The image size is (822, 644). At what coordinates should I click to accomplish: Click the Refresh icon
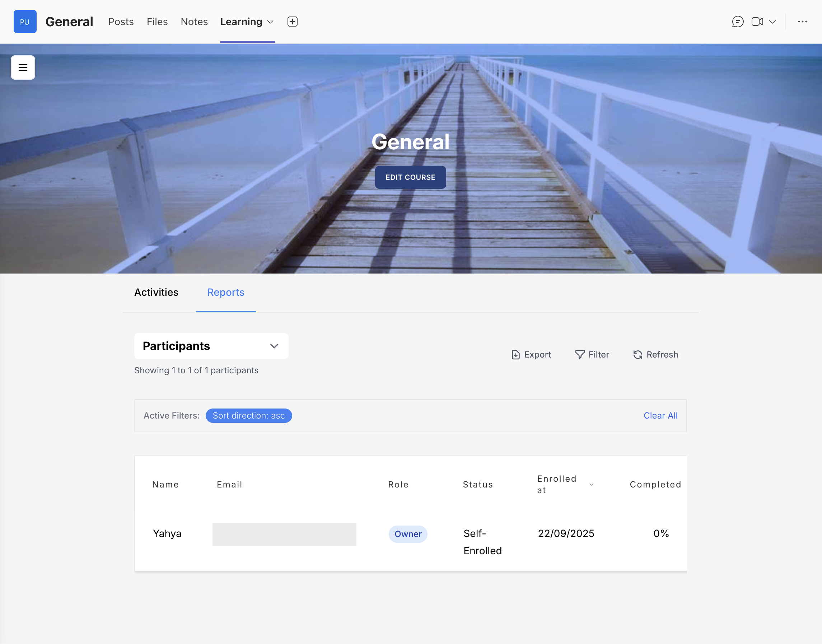point(637,354)
